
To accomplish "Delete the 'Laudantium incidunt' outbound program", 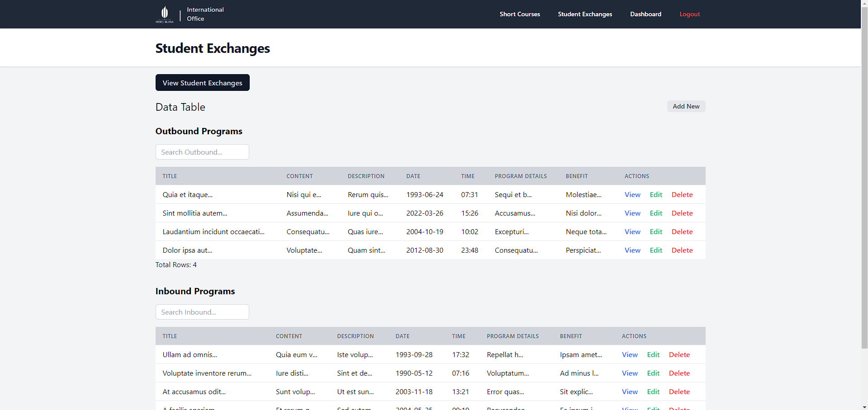I will pyautogui.click(x=682, y=231).
